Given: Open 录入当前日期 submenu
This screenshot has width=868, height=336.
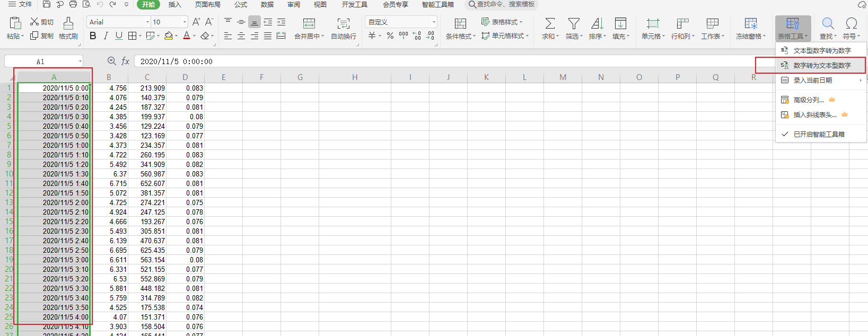Looking at the screenshot, I should (x=821, y=80).
